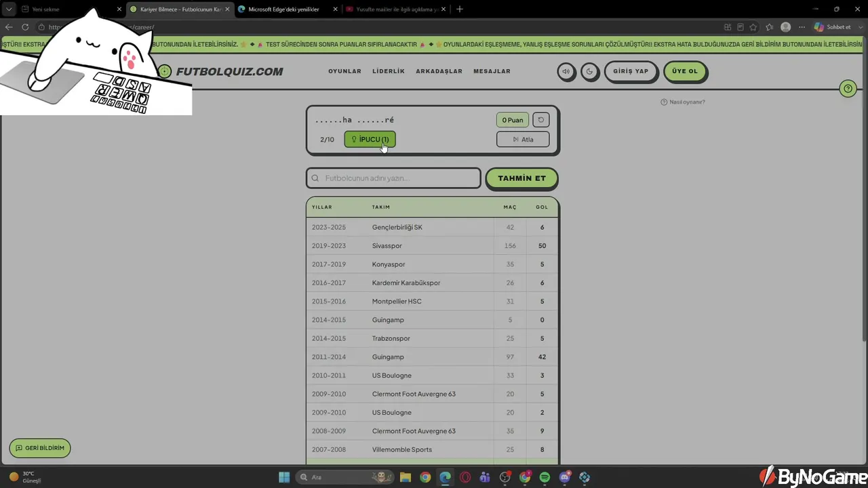Screen dimensions: 868x488
Task: Click the restart arrow icon beside 0 Puan
Action: (x=540, y=120)
